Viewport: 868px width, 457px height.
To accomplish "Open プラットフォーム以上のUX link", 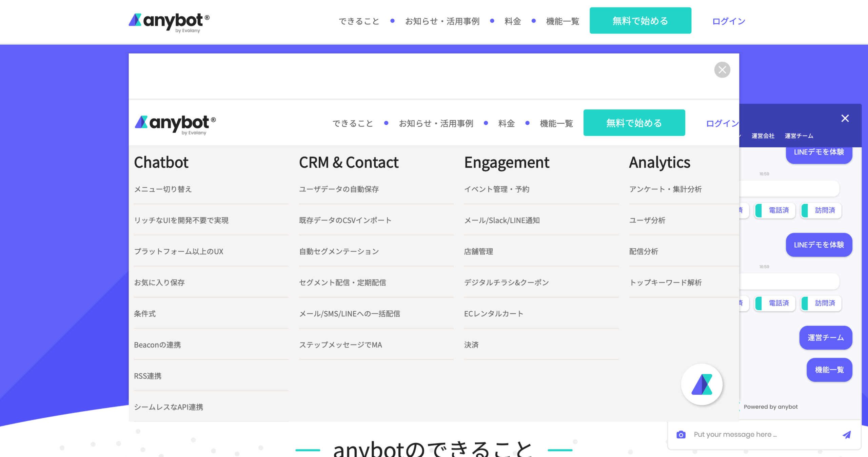I will (x=178, y=251).
